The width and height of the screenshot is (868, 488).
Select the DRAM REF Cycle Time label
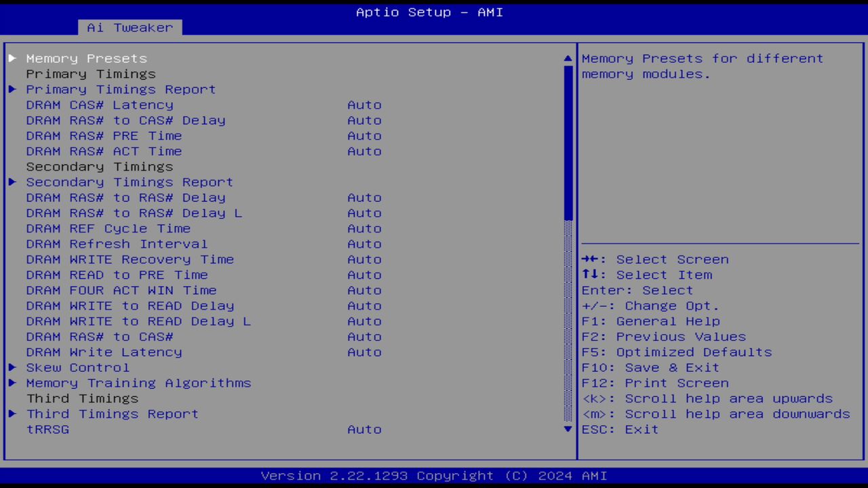108,229
